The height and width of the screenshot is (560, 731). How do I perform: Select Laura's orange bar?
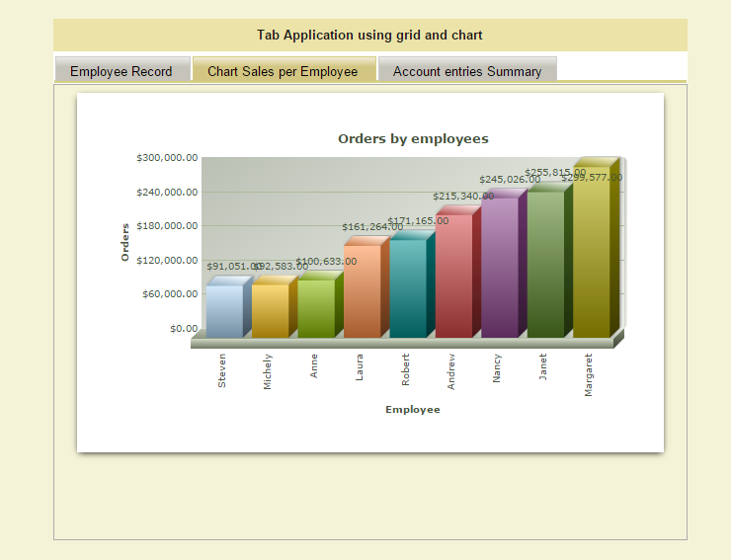(362, 291)
